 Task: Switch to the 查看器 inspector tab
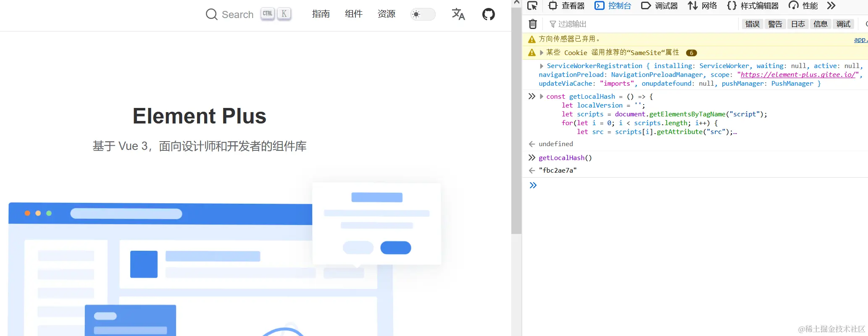coord(567,6)
